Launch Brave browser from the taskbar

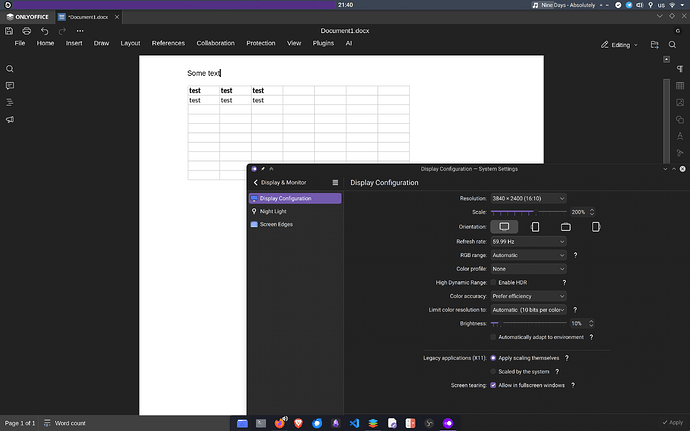click(298, 423)
